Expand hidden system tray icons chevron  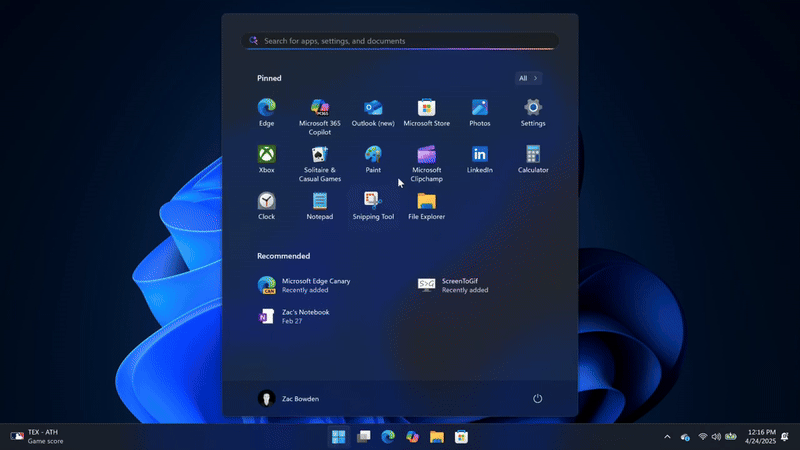point(667,437)
